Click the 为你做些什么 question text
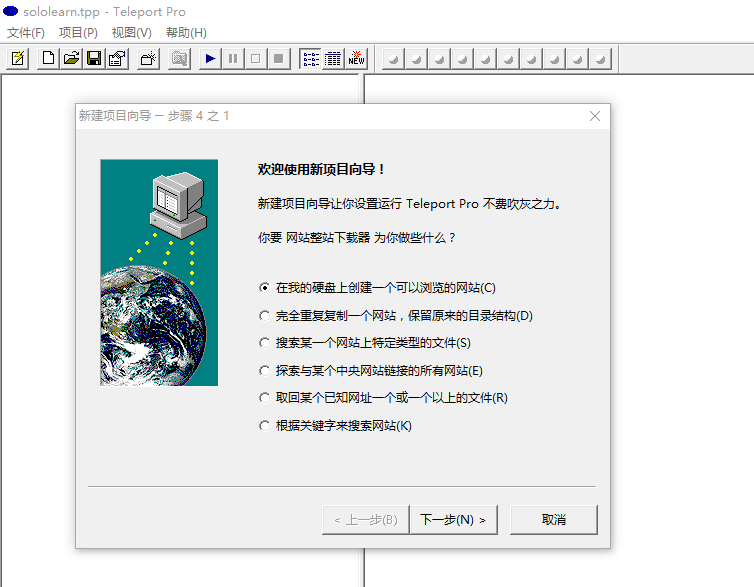754x587 pixels. (x=356, y=237)
